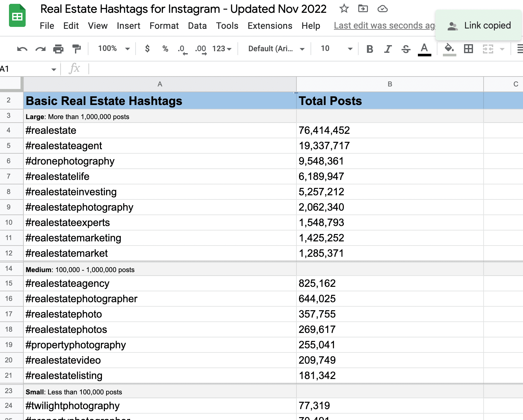
Task: Toggle italic formatting
Action: click(388, 49)
